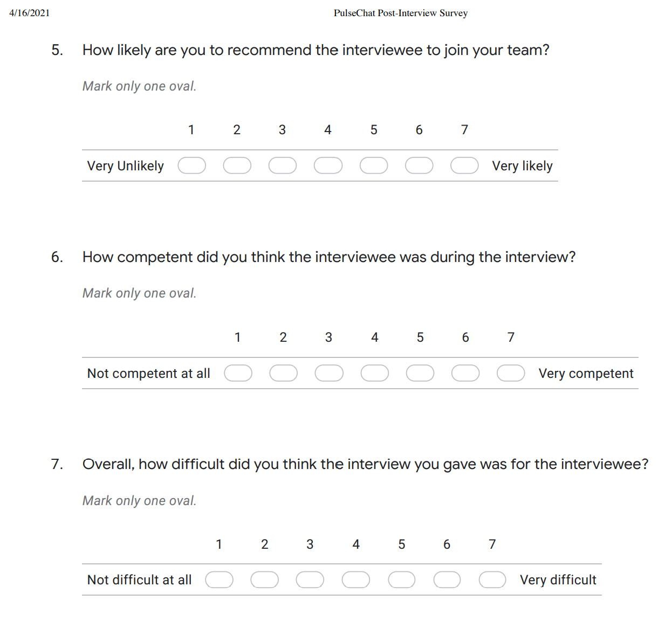Select oval 1 next to Not competent at all

(x=238, y=373)
